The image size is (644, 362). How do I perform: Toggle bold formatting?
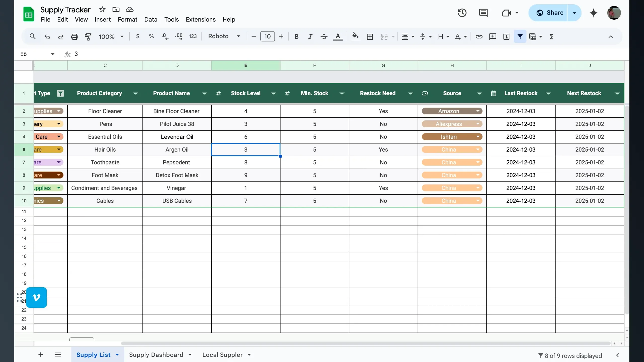tap(296, 37)
